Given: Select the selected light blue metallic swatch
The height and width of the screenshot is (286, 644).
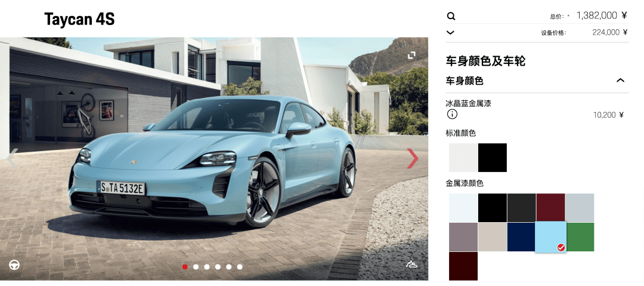Looking at the screenshot, I should (550, 237).
